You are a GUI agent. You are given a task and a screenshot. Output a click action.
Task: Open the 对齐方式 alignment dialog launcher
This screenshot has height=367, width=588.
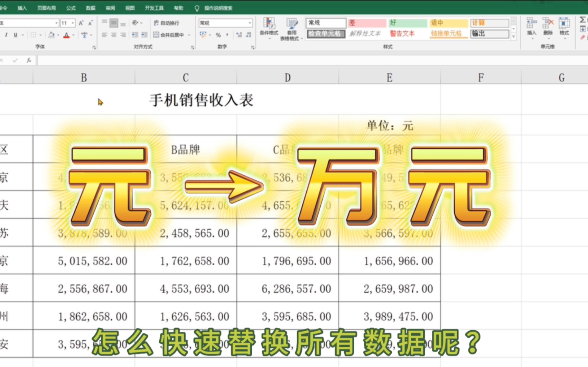coord(192,47)
